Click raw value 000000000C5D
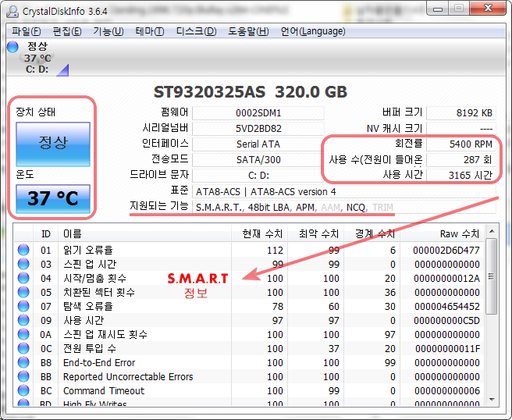Viewport: 512px width, 420px height. [446, 320]
